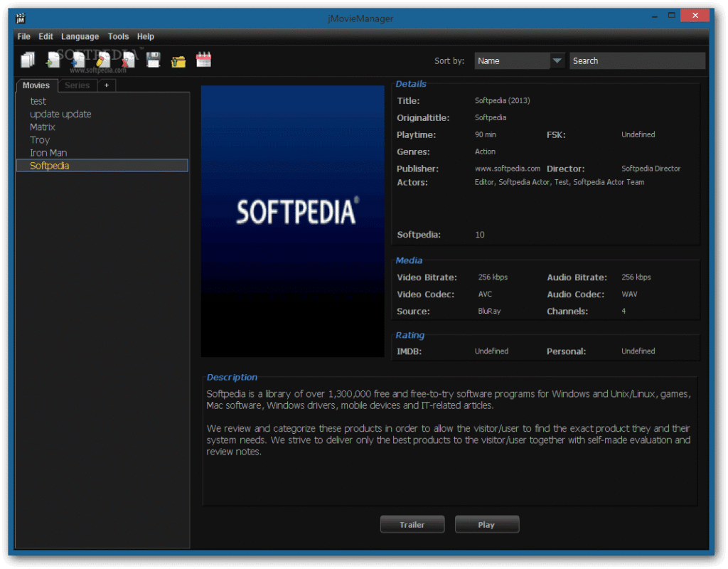This screenshot has width=728, height=569.
Task: Click the Trailer button
Action: pyautogui.click(x=412, y=524)
